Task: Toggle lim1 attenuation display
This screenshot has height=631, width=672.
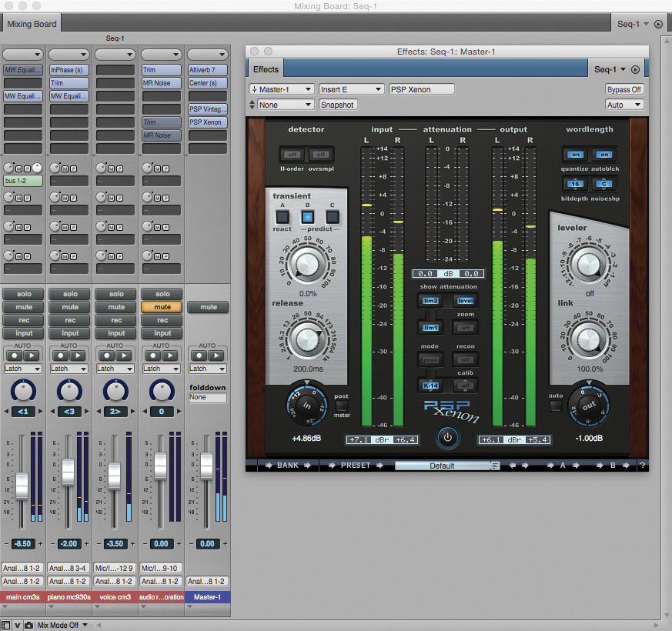Action: [430, 328]
